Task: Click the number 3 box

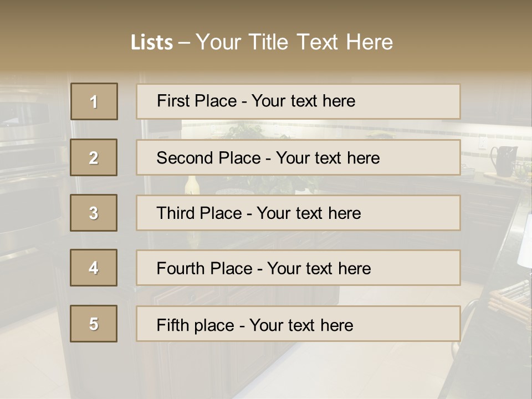Action: pos(94,213)
